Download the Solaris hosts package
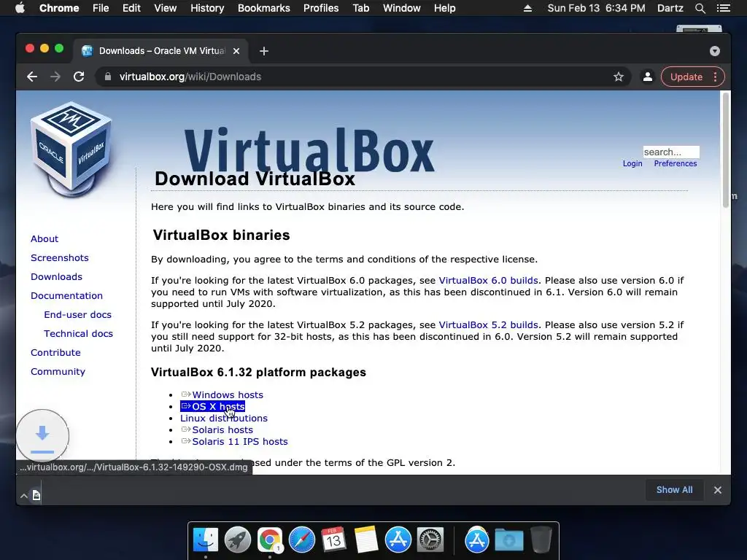 (x=217, y=430)
